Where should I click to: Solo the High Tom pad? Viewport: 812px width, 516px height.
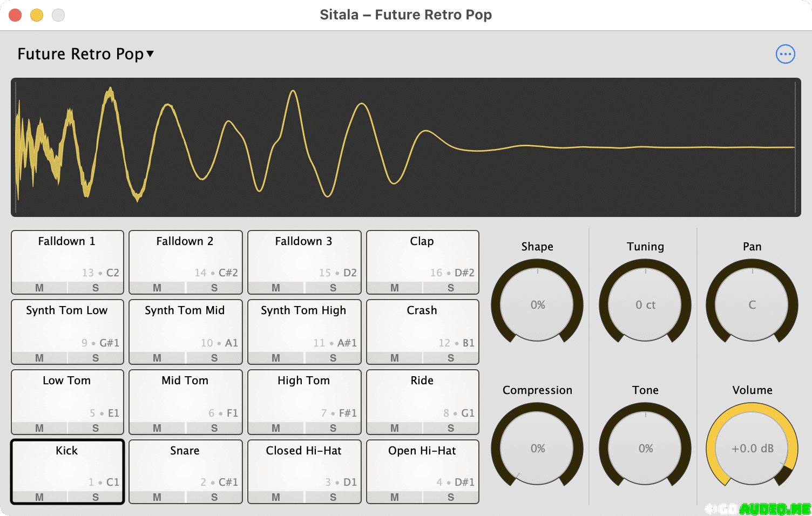pos(333,428)
